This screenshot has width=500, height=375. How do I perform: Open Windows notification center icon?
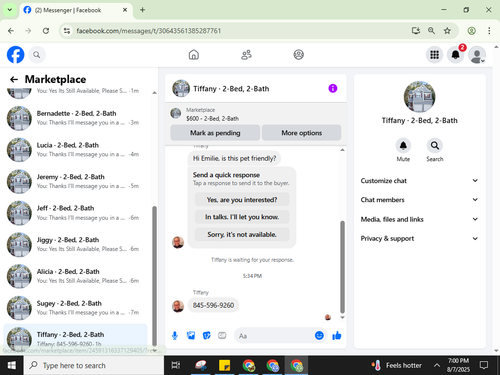click(484, 365)
